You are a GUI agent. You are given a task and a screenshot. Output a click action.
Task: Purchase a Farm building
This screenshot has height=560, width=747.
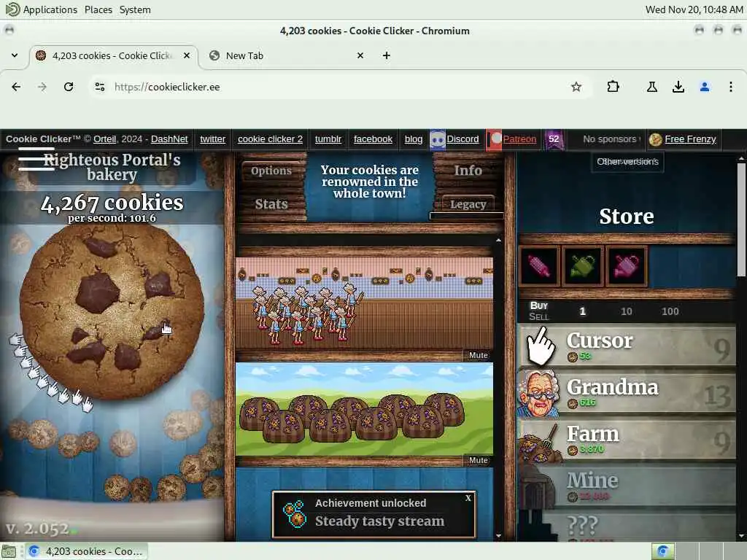coord(627,440)
